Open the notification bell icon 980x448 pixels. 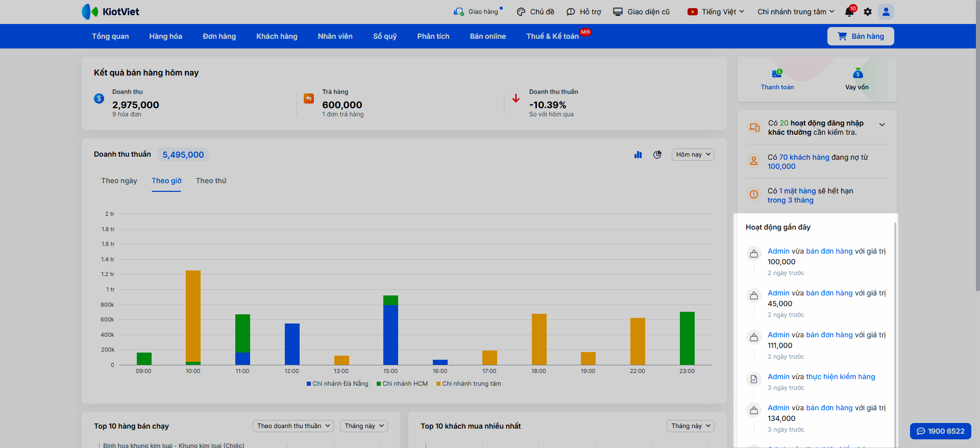pyautogui.click(x=849, y=12)
